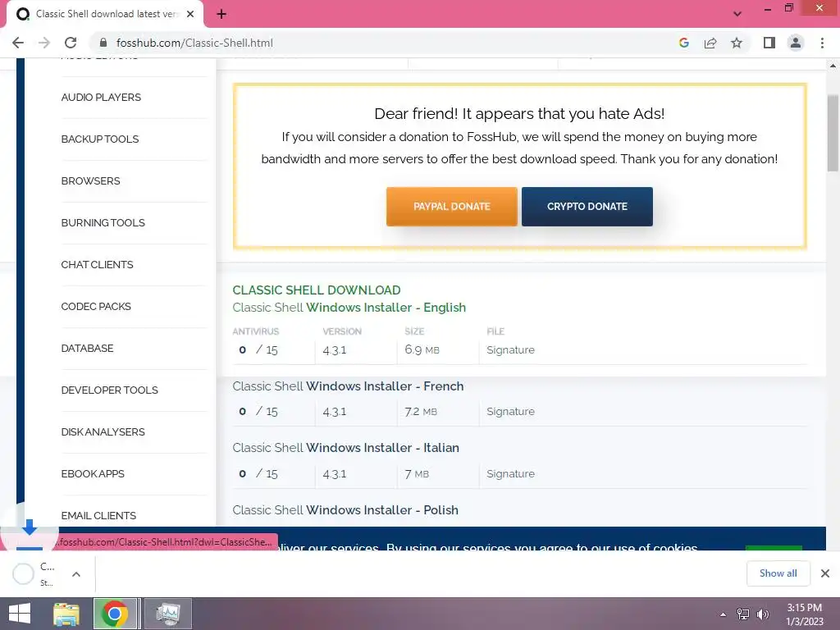The height and width of the screenshot is (630, 840).
Task: Download Classic Shell Windows Installer - French
Action: tap(348, 386)
